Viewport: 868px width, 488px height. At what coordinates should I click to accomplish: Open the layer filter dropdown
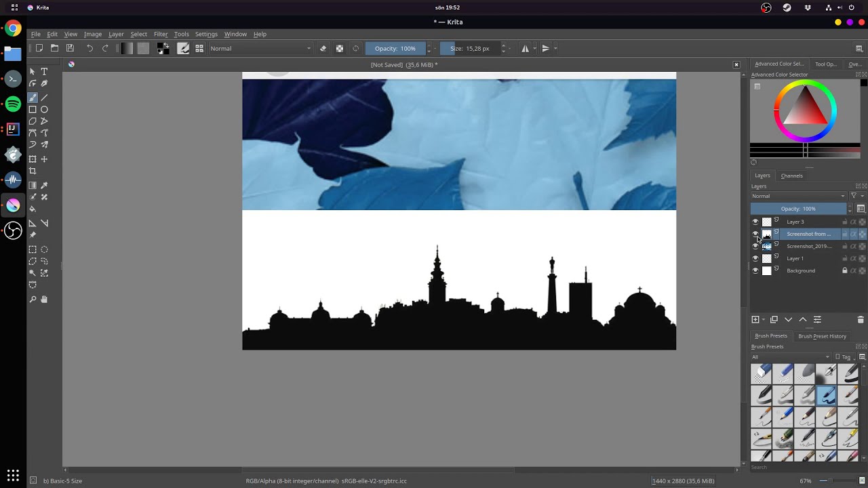[857, 196]
